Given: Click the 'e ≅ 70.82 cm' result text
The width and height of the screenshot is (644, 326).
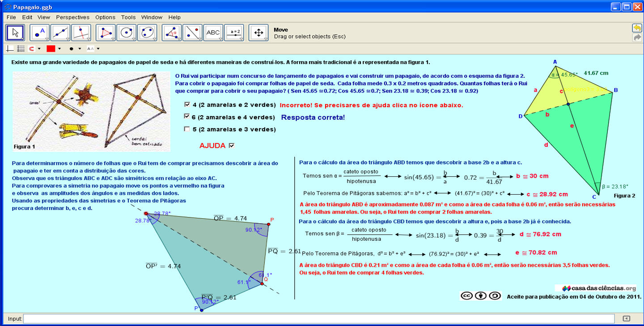Looking at the screenshot, I should (x=536, y=252).
